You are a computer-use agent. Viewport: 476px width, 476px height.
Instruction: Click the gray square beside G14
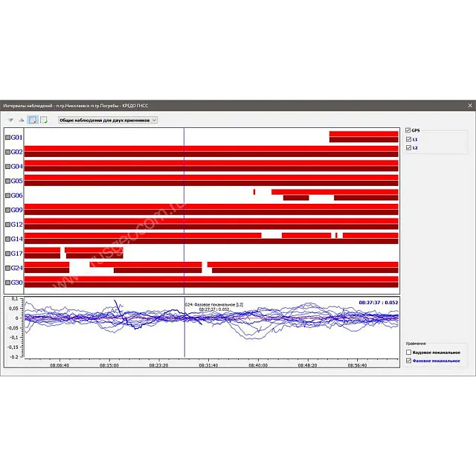[x=8, y=239]
